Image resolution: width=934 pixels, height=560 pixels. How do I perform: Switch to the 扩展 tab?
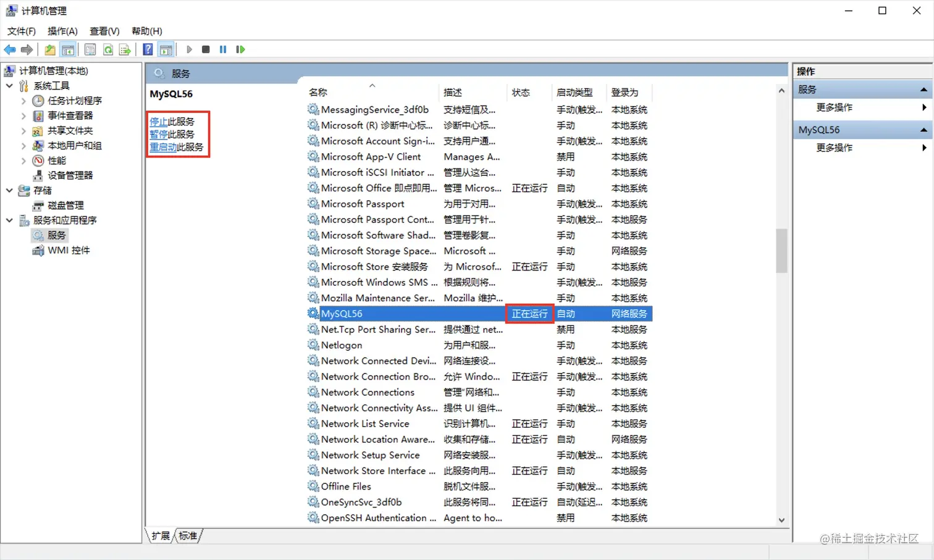tap(161, 536)
